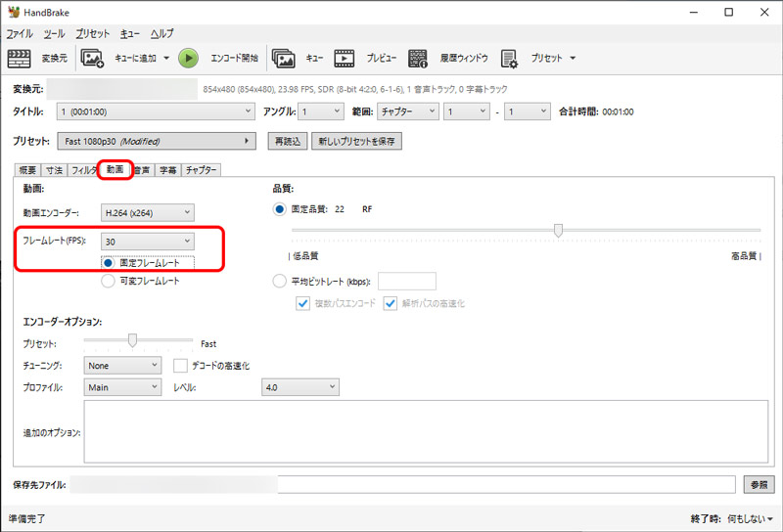Viewport: 783px width, 532px height.
Task: Open the プレビュー preview icon
Action: [x=344, y=59]
